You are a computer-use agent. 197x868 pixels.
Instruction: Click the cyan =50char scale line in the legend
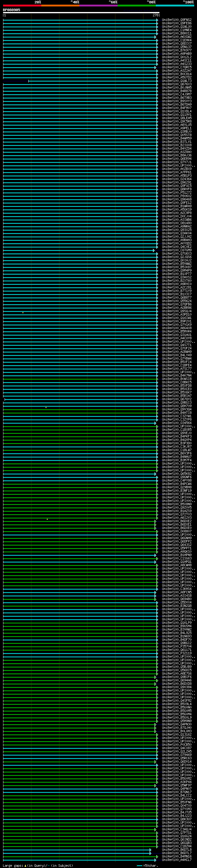tap(139, 865)
